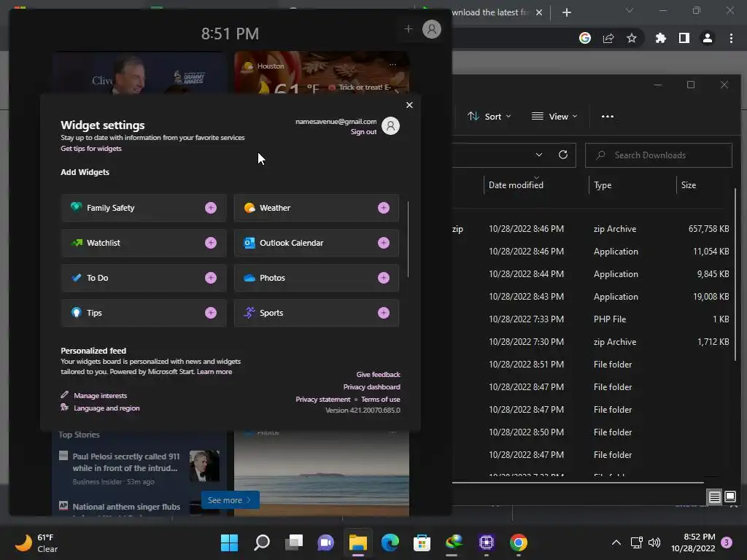The height and width of the screenshot is (560, 747).
Task: Add the To Do widget
Action: pyautogui.click(x=211, y=278)
